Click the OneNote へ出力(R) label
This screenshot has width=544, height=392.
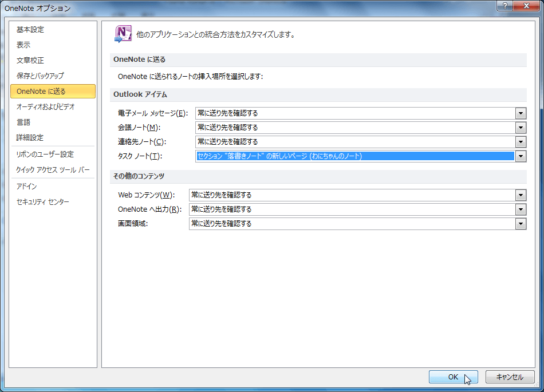pos(150,209)
